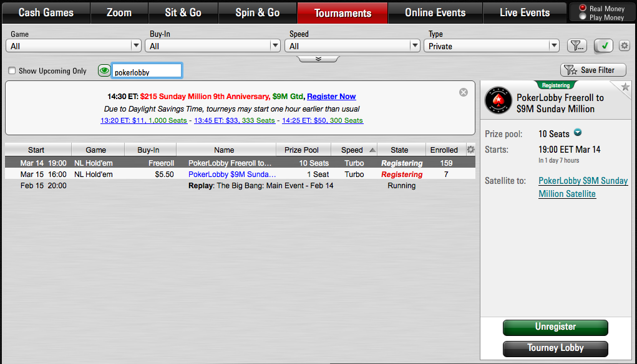Open the 13:20 ET $11 1,000 Seats link
The width and height of the screenshot is (637, 364).
[x=144, y=120]
